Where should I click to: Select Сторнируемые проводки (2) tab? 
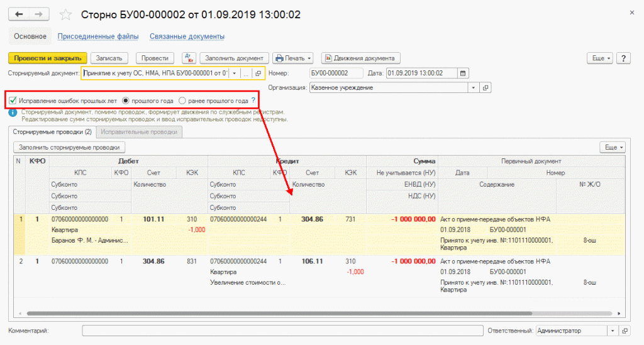point(52,132)
